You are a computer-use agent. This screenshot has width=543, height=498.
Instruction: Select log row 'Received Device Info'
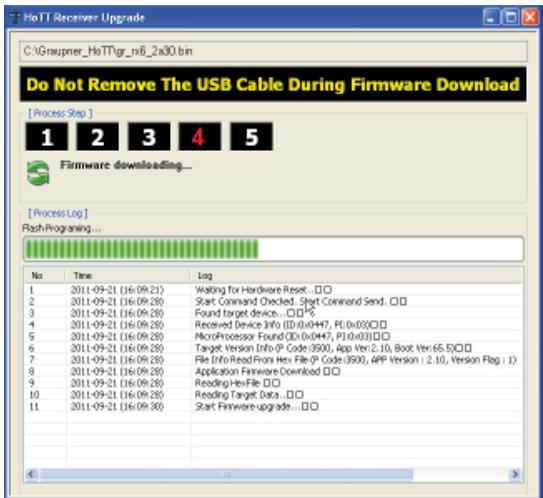(x=274, y=325)
